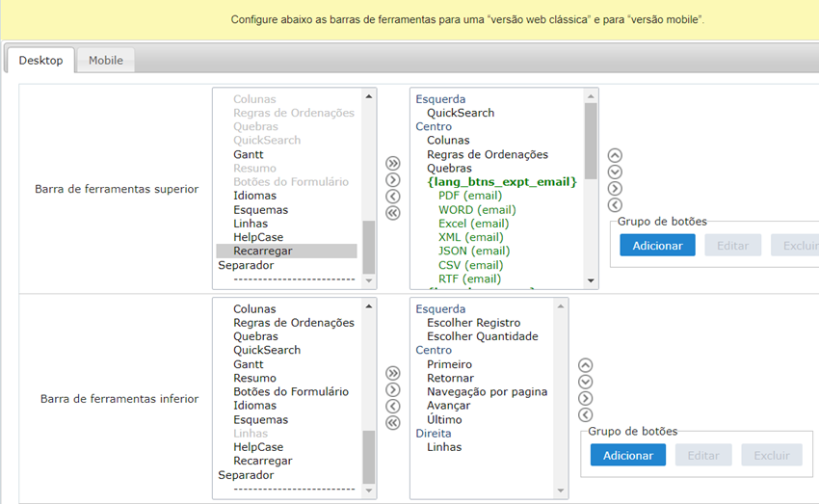Select Excel (email) entry
The height and width of the screenshot is (504, 819).
tap(473, 224)
